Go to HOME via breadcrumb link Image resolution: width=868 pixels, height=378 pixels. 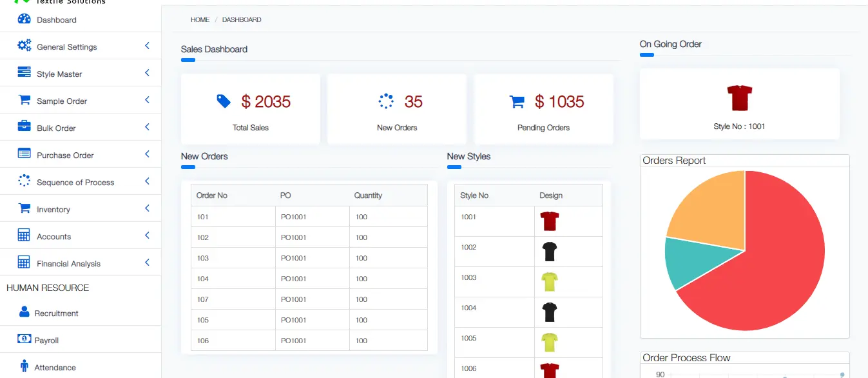pyautogui.click(x=200, y=20)
